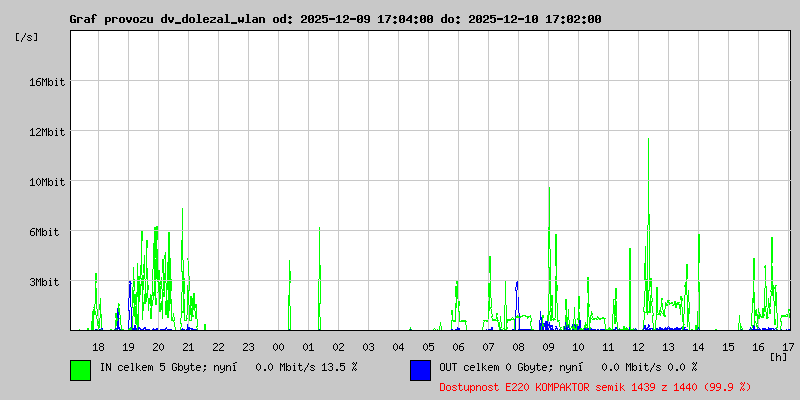Click the blue OUT legend color swatch
Viewport: 800px width, 400px height.
click(x=420, y=370)
